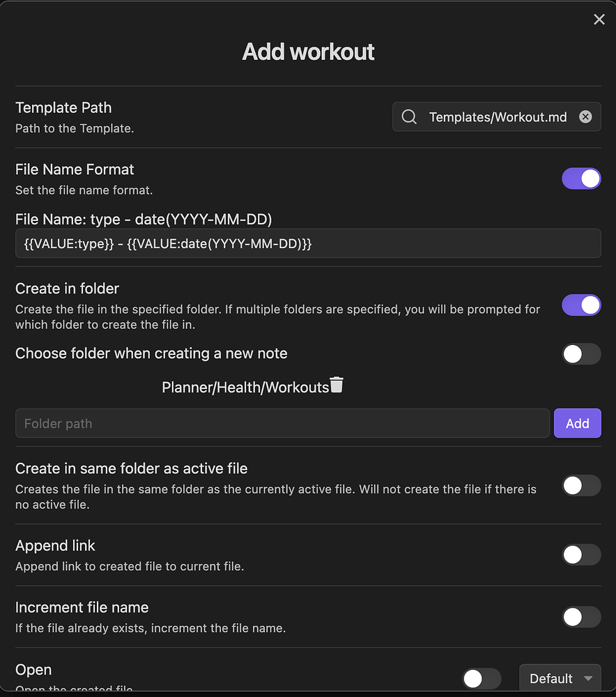Clear the Templates/Workout.md path
The image size is (616, 697).
585,116
